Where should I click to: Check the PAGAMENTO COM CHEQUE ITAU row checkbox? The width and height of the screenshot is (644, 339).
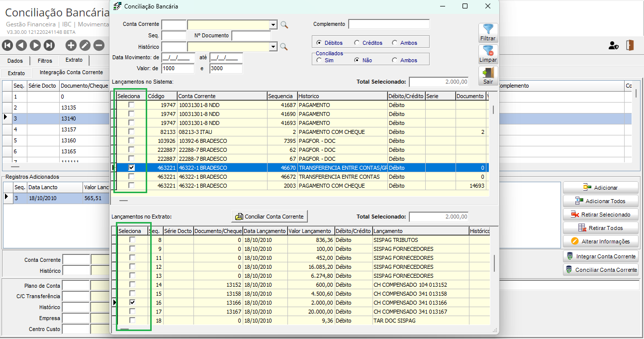pos(131,132)
